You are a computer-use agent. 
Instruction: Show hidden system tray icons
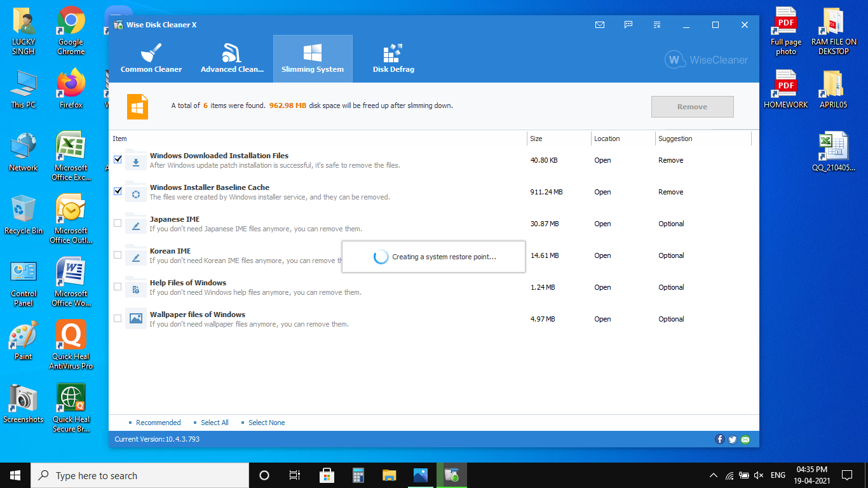click(714, 475)
